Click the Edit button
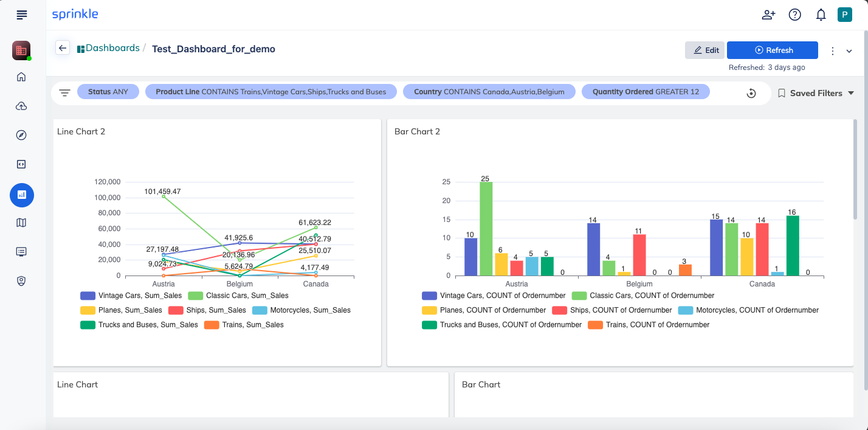 tap(704, 50)
